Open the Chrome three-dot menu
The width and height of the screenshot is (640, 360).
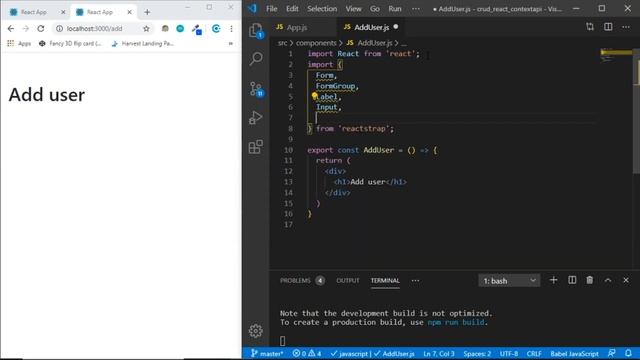point(231,29)
